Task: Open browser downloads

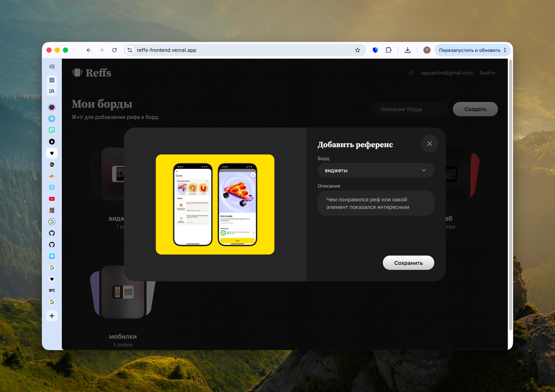Action: point(408,50)
